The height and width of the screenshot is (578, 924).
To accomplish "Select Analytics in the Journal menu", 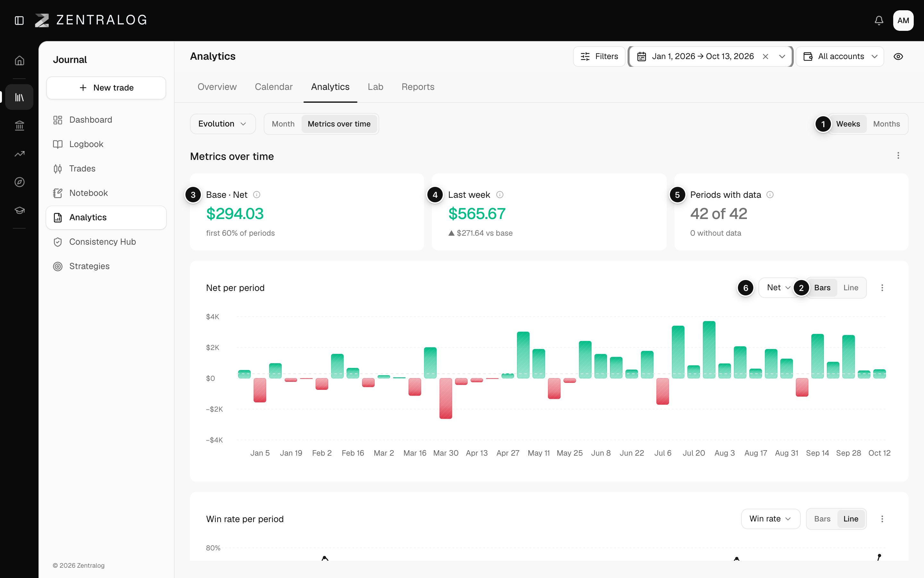I will click(106, 217).
